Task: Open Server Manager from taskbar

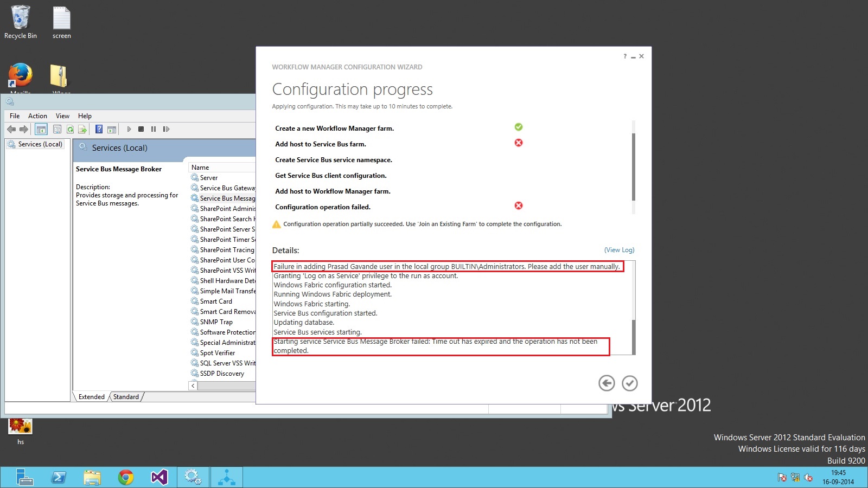Action: click(24, 477)
